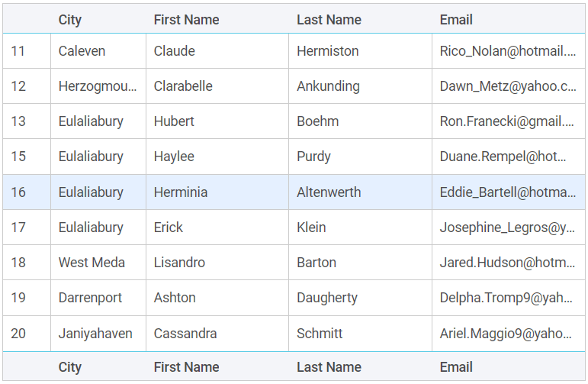
Task: Select the Lisandro first name cell
Action: (179, 263)
